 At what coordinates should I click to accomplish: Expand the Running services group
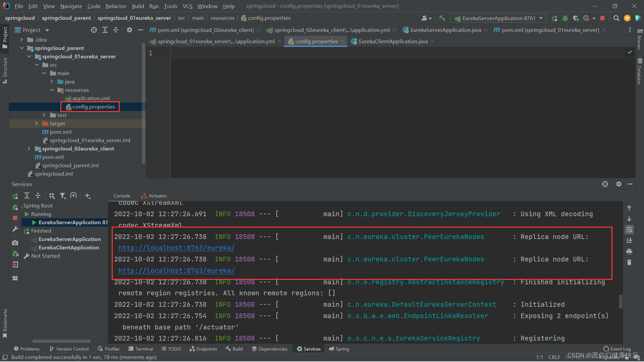[41, 214]
